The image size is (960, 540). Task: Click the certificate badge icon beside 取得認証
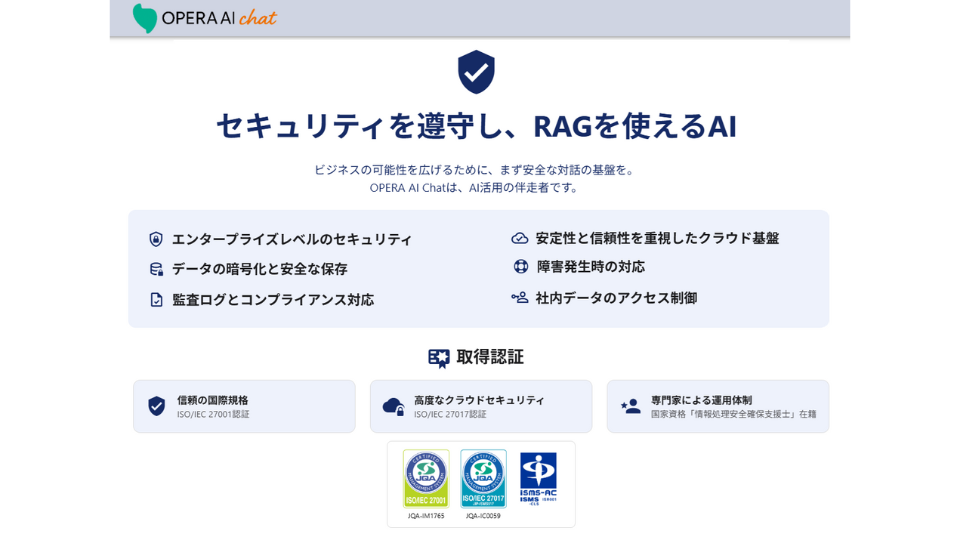(439, 358)
